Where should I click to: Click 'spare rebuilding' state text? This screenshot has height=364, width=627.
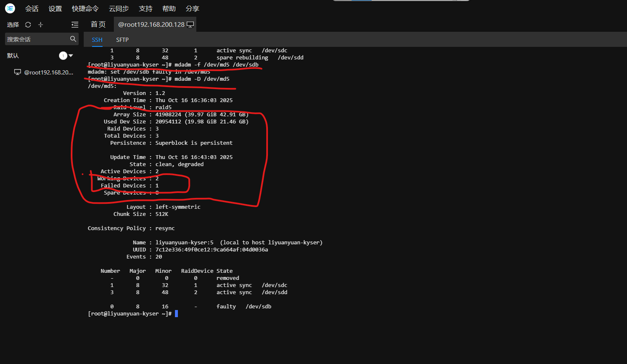(242, 57)
